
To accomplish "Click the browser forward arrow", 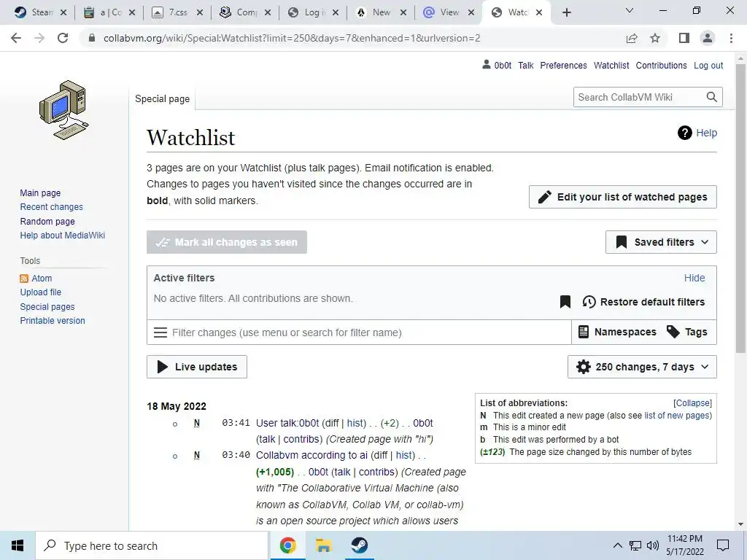I will (x=39, y=38).
